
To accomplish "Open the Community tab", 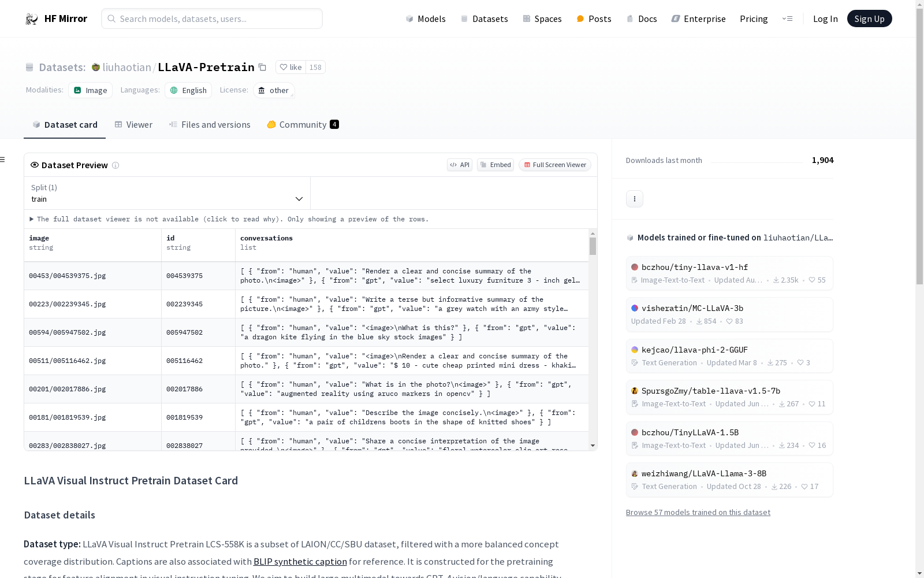I will coord(303,125).
